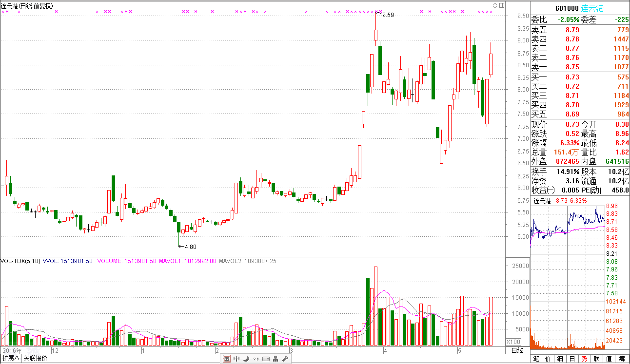
Task: Open the 日线 period selector
Action: (x=517, y=350)
